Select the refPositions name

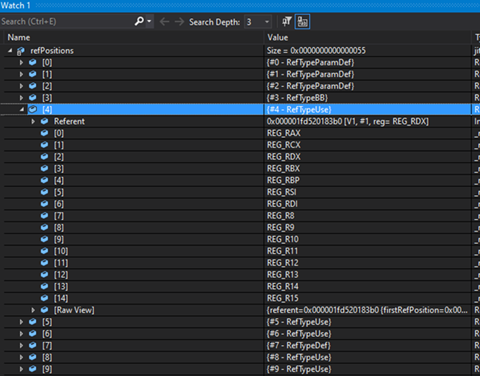pyautogui.click(x=52, y=51)
